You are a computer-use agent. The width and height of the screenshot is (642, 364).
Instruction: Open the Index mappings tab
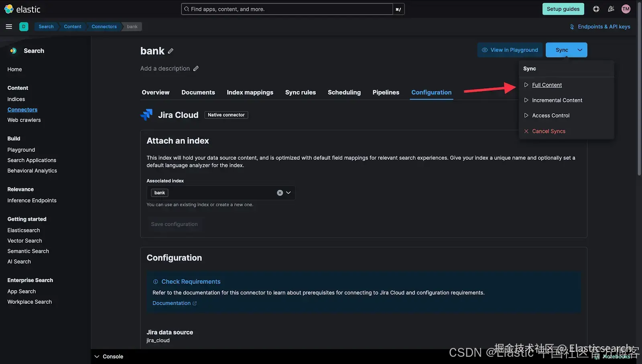point(250,92)
